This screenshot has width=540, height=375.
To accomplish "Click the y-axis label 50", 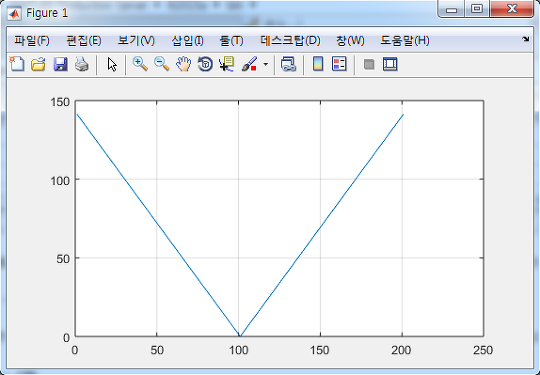I will tap(63, 259).
